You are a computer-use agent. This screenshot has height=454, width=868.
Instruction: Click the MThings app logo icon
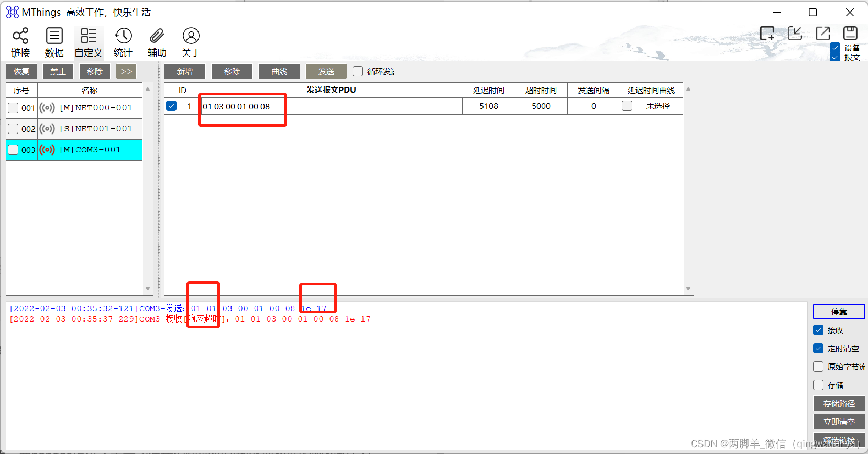13,12
